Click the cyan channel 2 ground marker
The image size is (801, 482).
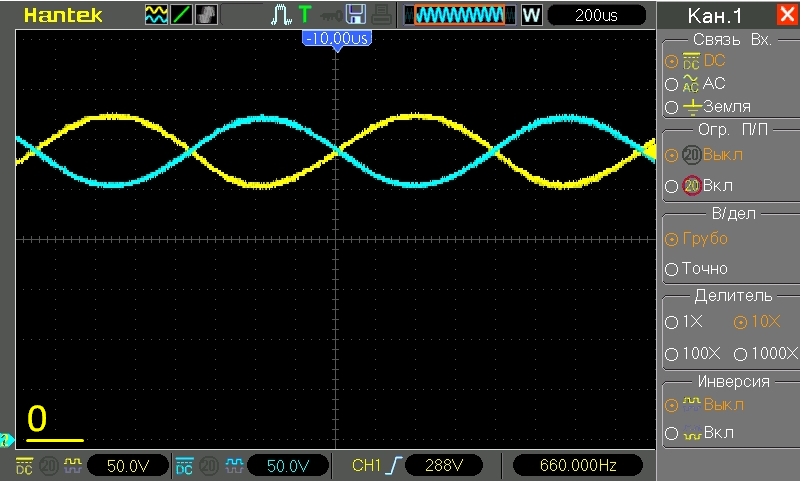7,439
